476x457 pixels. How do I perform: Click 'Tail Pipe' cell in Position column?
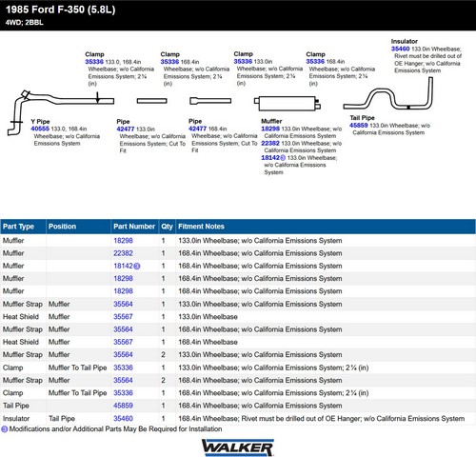pyautogui.click(x=62, y=419)
